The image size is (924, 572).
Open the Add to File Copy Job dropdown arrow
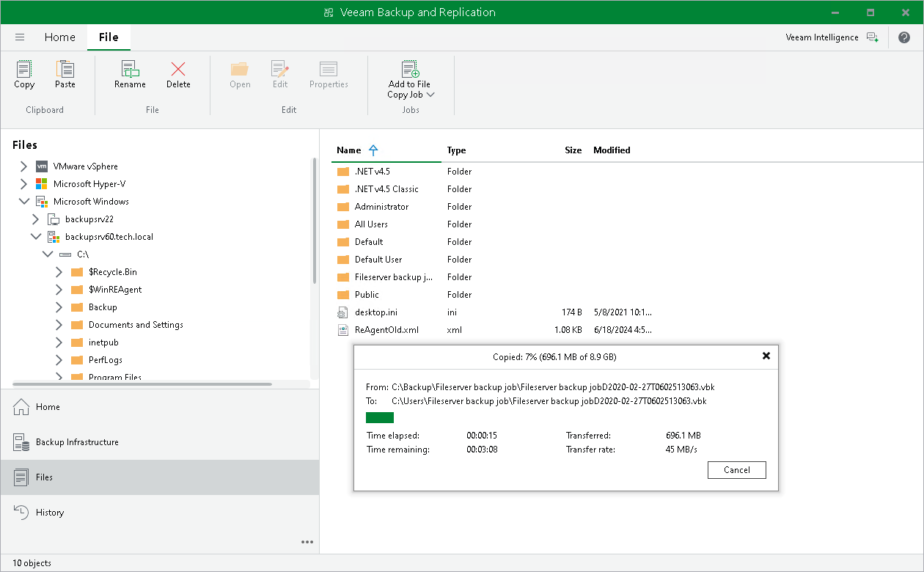coord(430,95)
